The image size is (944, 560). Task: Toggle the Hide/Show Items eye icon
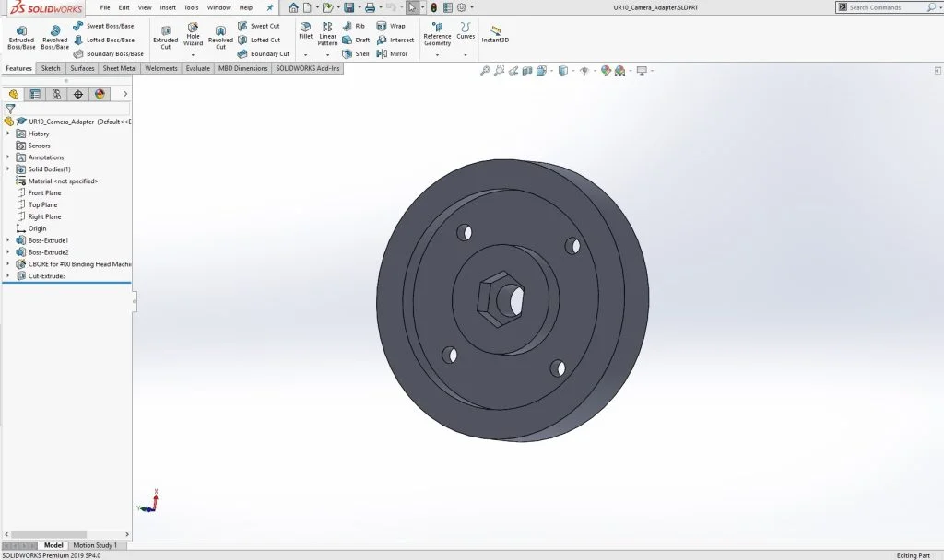coord(584,71)
